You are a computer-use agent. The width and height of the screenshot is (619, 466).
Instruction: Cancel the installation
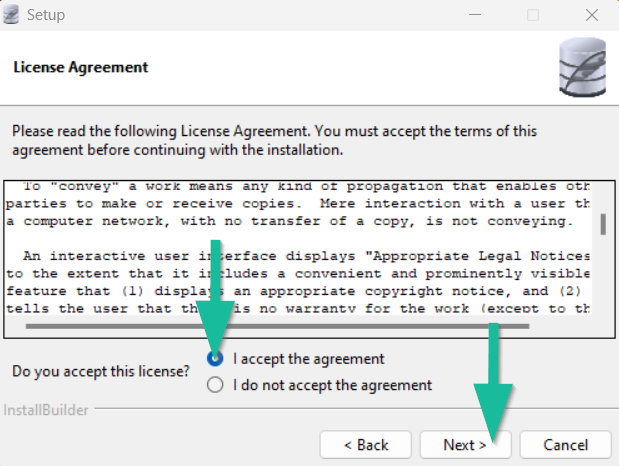coord(565,443)
